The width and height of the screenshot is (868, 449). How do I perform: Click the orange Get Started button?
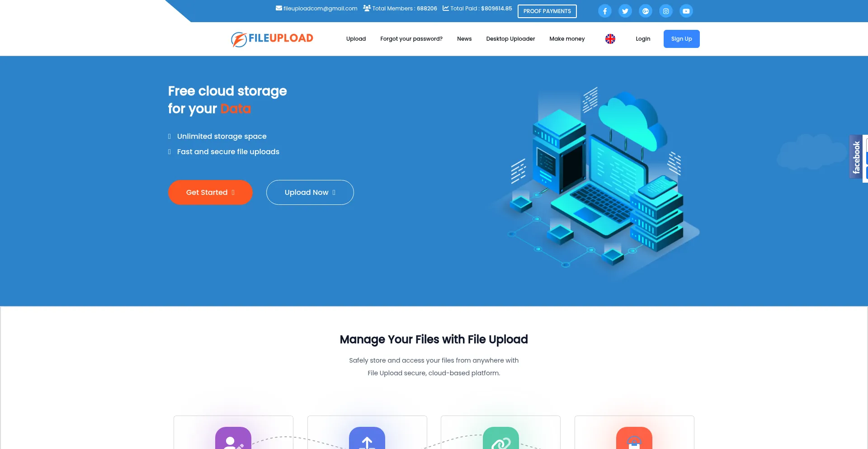[210, 192]
